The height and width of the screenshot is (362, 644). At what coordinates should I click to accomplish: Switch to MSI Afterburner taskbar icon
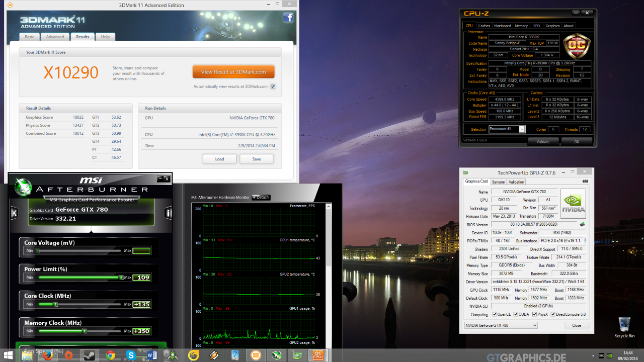[277, 355]
